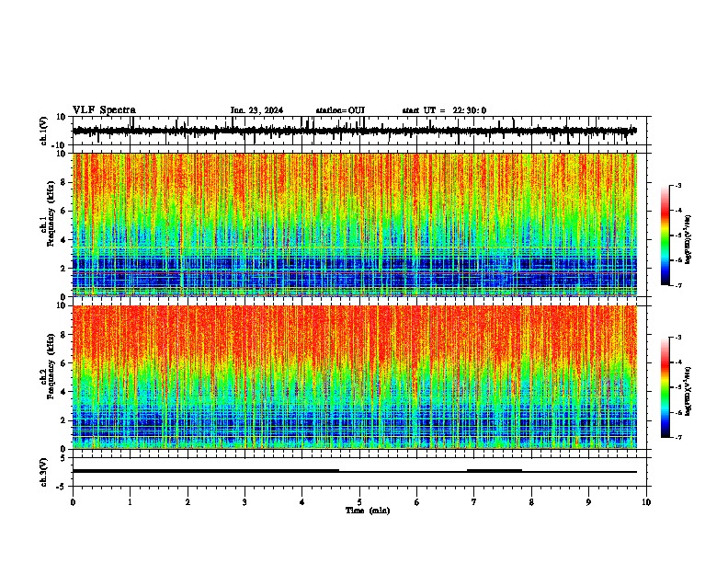728x563 pixels.
Task: Click time axis tick label "7"
Action: coord(474,502)
